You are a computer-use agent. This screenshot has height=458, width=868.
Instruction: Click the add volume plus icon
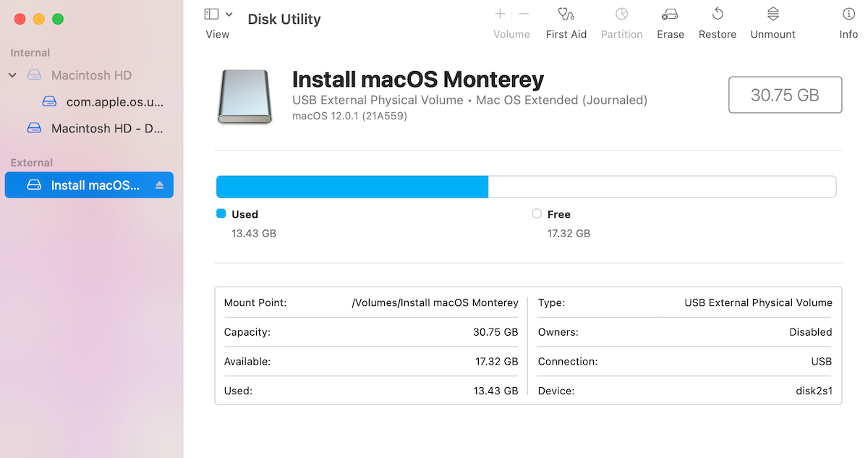point(500,14)
